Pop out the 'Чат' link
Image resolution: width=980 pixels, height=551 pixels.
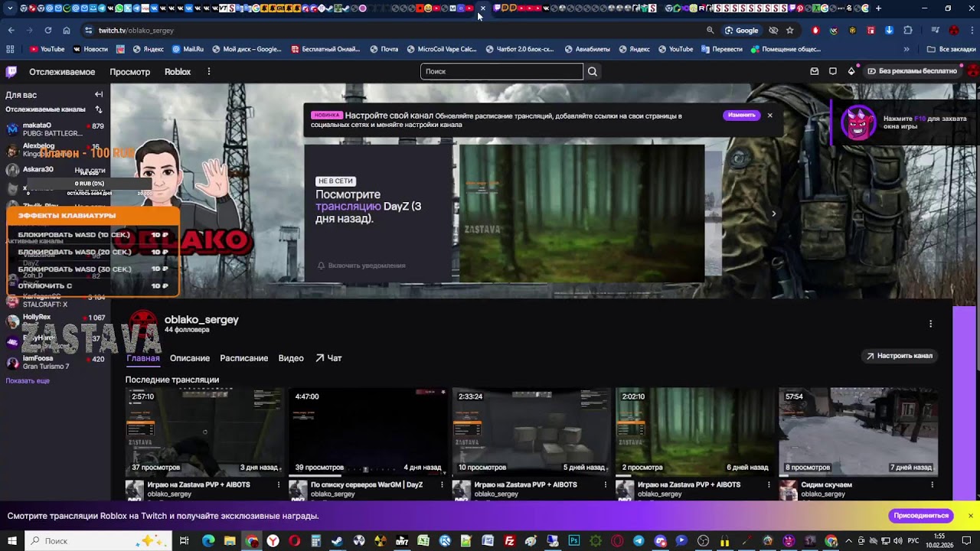[x=328, y=358]
